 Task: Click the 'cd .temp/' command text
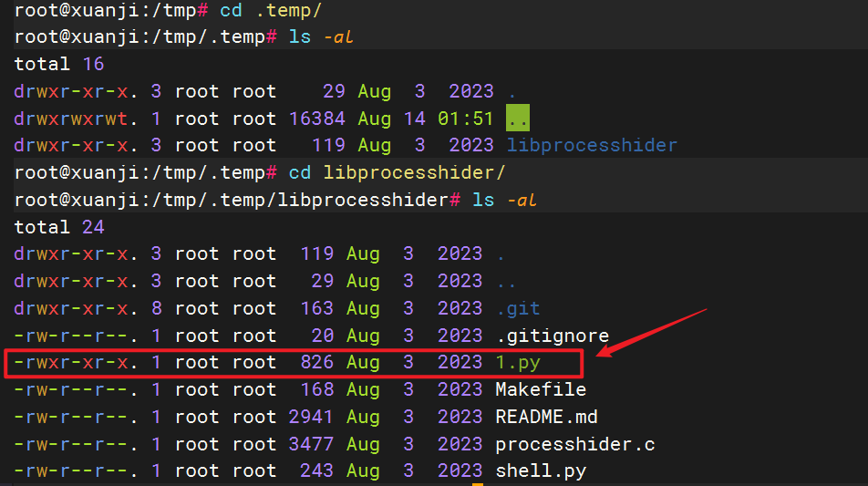(271, 10)
